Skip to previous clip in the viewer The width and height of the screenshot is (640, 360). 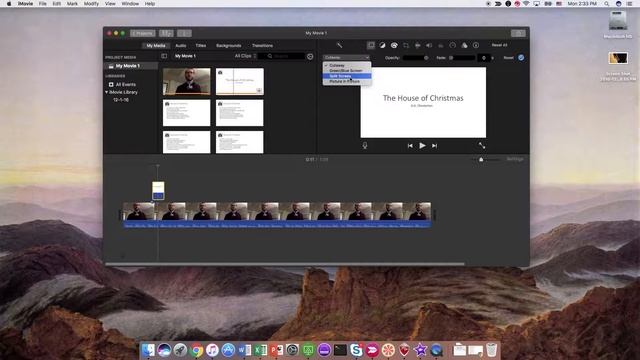pos(410,146)
